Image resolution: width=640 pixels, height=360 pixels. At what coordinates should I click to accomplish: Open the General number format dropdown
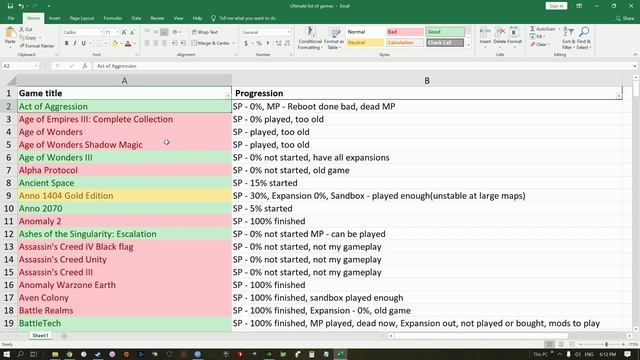click(x=289, y=32)
